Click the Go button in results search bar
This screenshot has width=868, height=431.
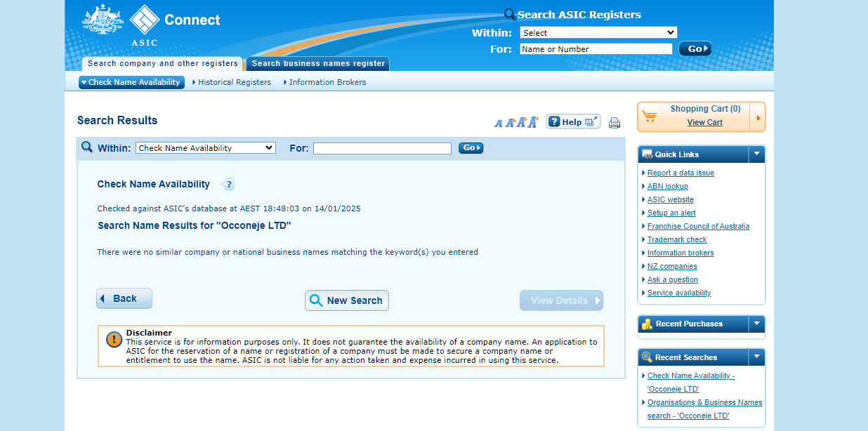pyautogui.click(x=471, y=148)
